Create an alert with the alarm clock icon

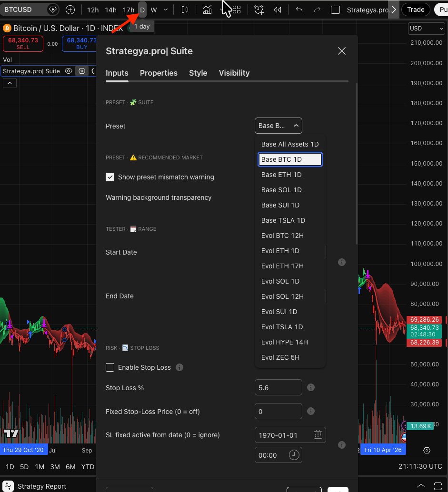coord(259,10)
